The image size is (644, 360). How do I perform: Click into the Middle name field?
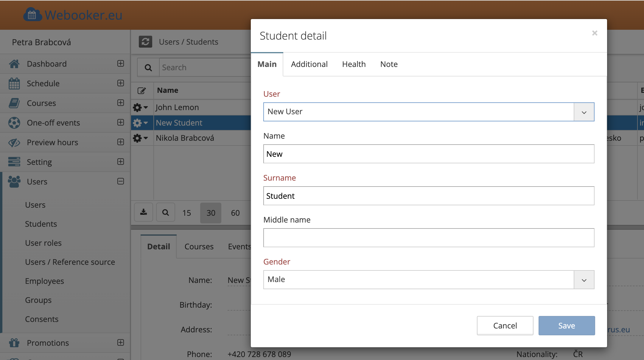coord(429,238)
